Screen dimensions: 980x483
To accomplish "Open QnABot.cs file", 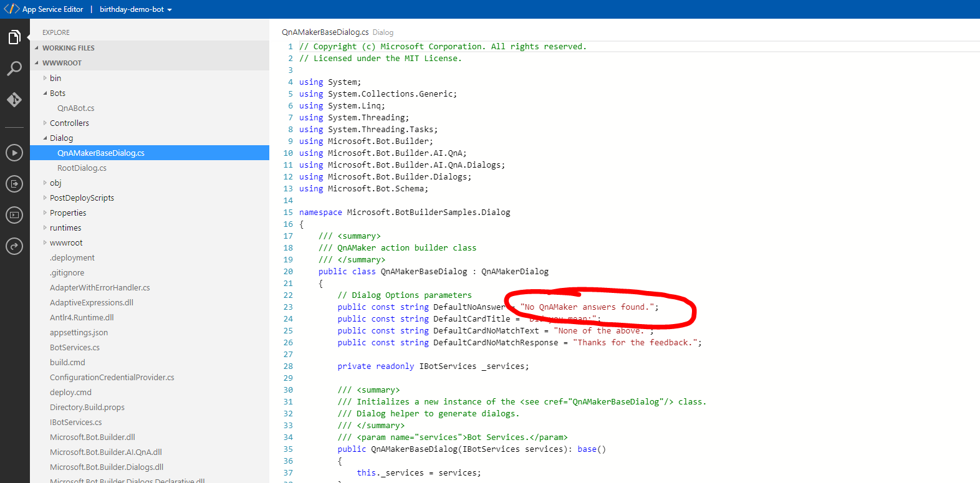I will (76, 108).
